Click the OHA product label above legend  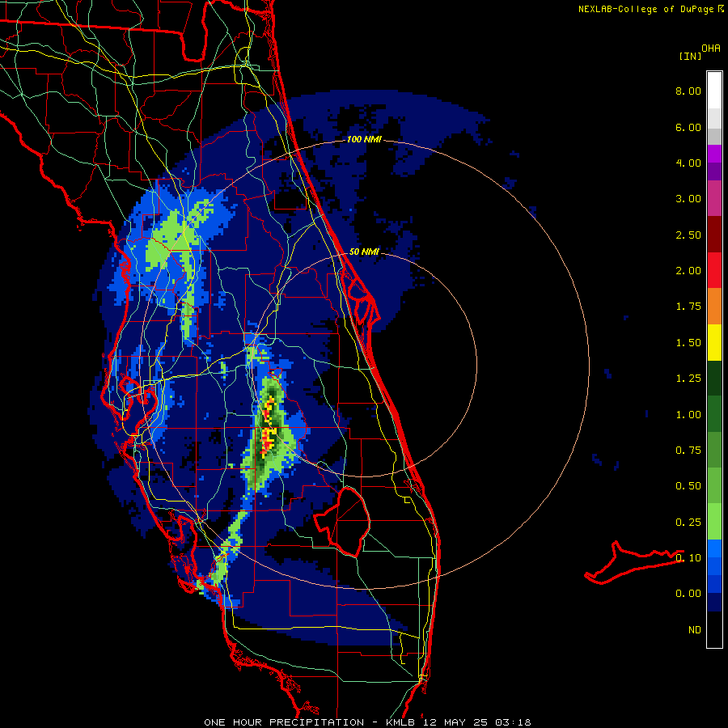711,49
